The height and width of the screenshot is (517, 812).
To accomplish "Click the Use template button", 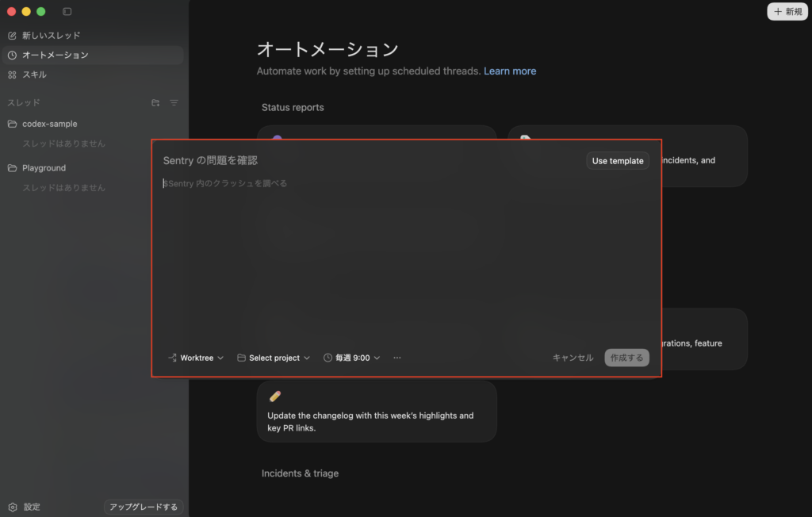I will point(618,161).
